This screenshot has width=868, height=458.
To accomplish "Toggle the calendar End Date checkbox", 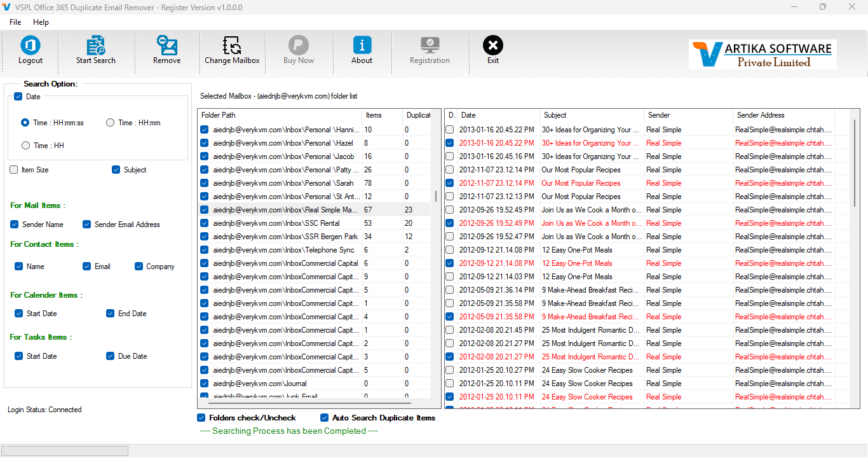I will click(x=111, y=314).
